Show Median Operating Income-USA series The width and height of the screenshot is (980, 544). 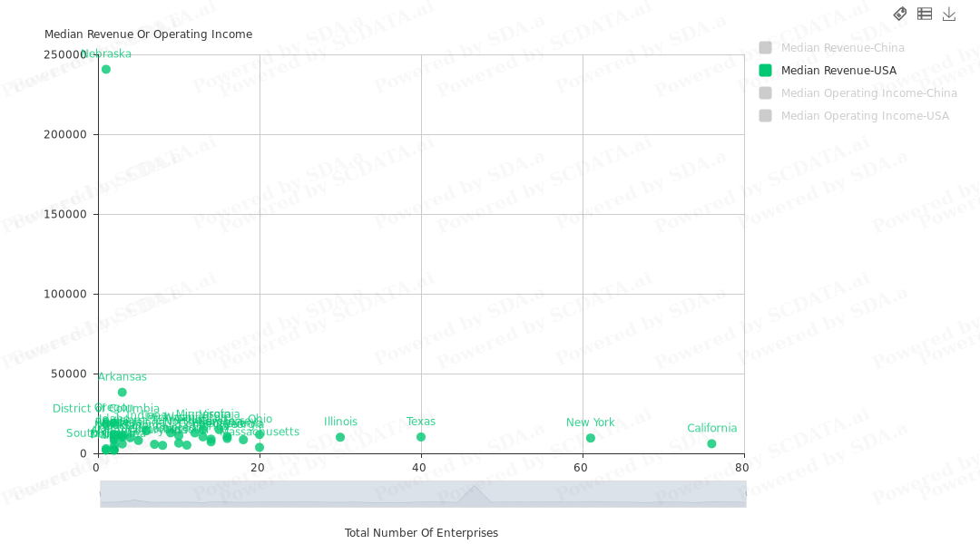(766, 116)
